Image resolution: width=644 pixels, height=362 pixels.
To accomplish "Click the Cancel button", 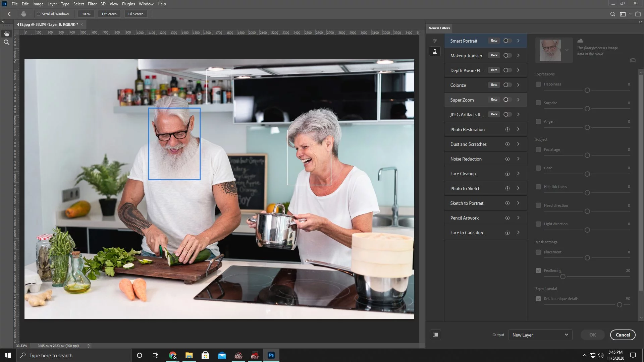I will click(x=623, y=335).
